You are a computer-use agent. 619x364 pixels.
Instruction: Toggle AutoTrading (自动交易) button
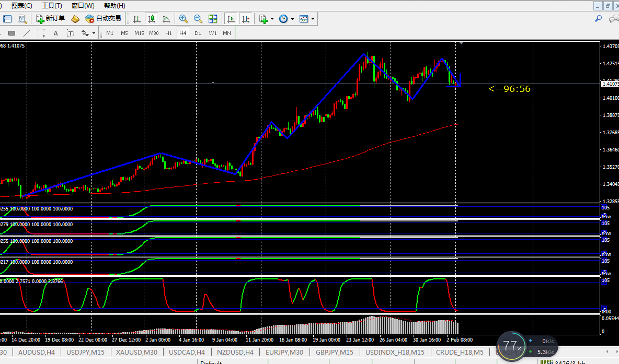(104, 18)
